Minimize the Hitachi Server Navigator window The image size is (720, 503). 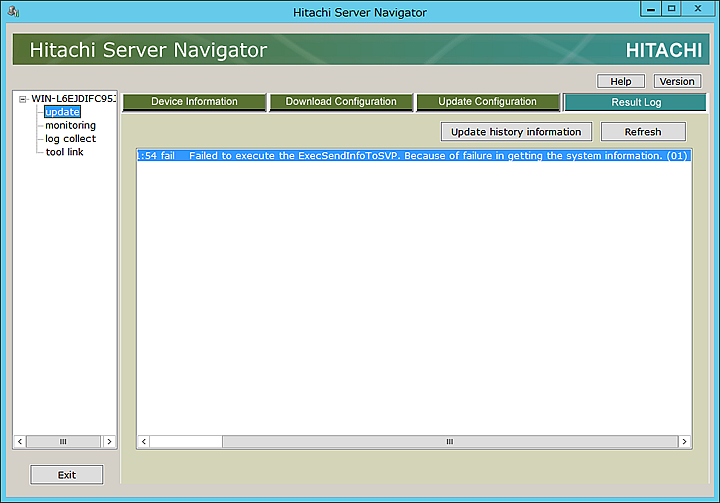coord(651,9)
